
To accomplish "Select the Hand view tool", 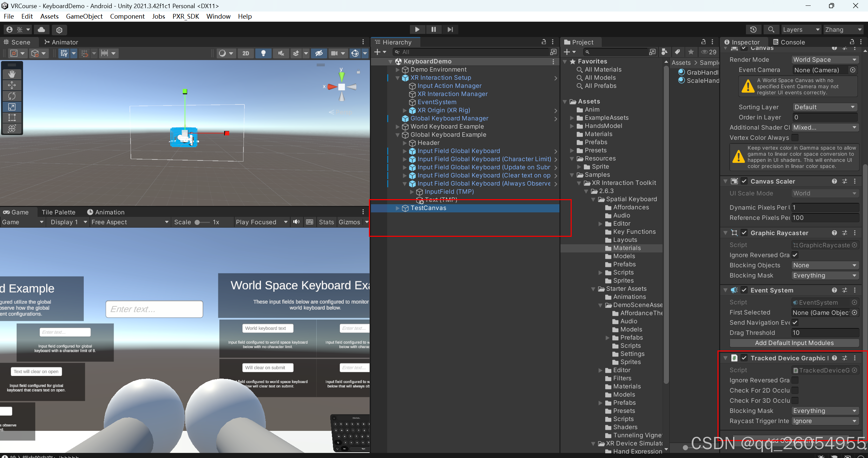I will tap(12, 74).
